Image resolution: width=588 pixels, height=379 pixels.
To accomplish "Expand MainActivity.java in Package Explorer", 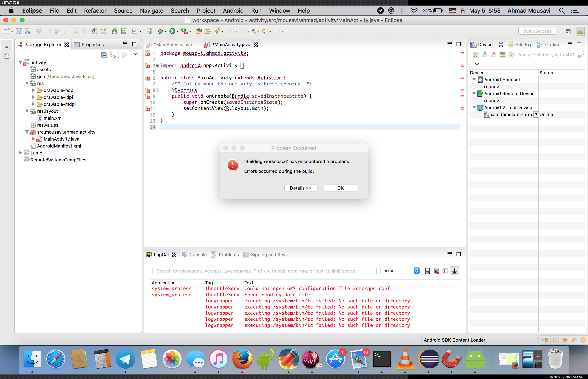I will [33, 139].
